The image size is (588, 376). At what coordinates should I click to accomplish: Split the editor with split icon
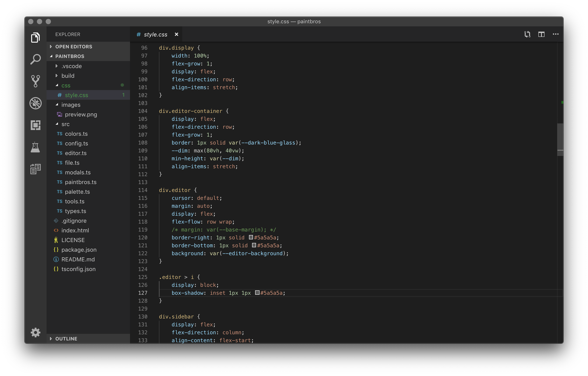pyautogui.click(x=542, y=34)
